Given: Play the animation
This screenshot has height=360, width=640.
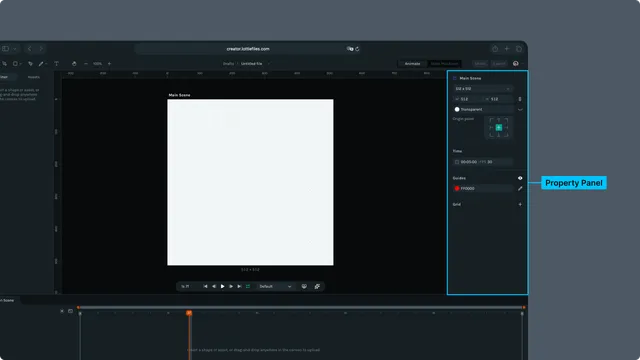Looking at the screenshot, I should (222, 287).
